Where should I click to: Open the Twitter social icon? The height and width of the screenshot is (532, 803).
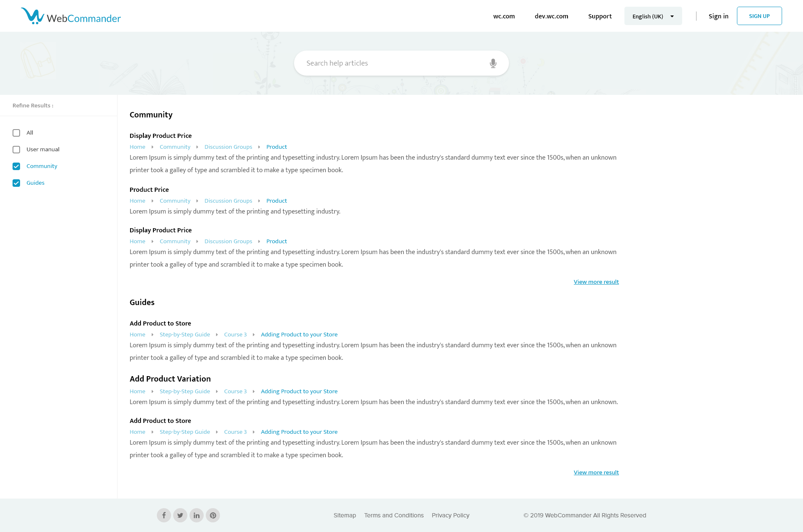pos(180,515)
